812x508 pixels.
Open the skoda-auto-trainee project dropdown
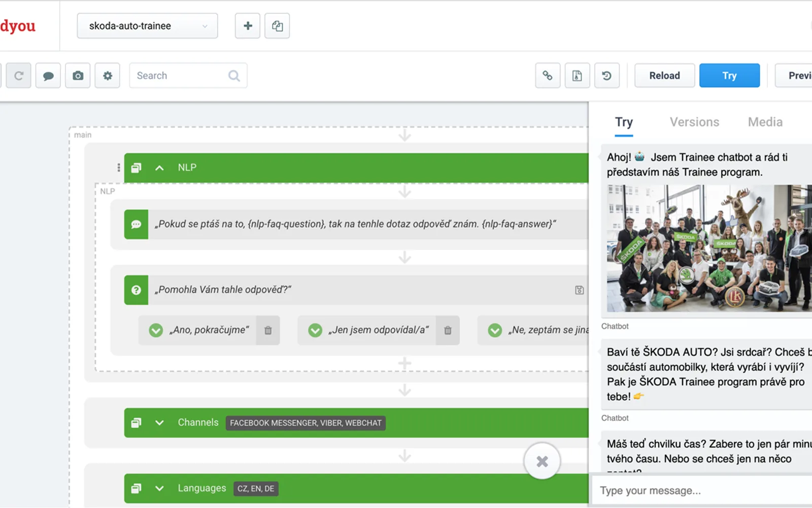[147, 26]
